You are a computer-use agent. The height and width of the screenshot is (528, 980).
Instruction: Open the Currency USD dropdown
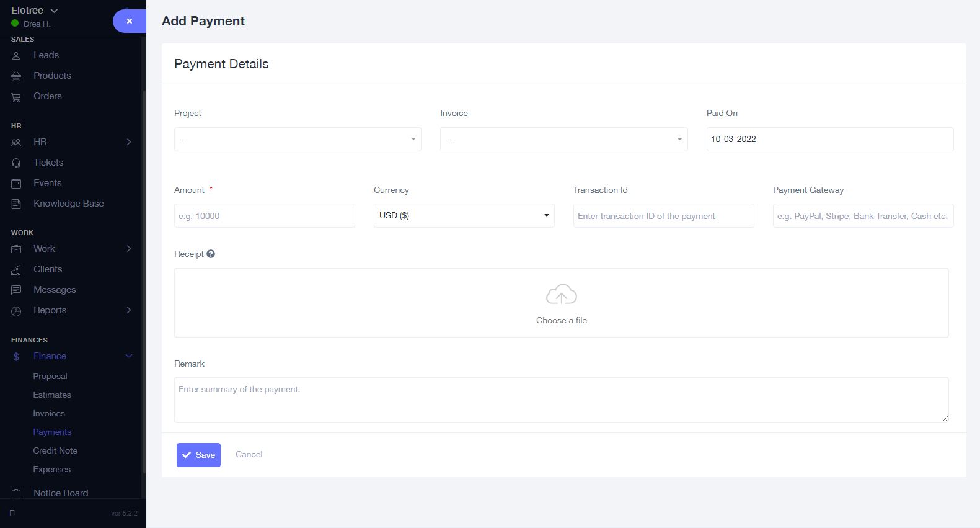464,215
